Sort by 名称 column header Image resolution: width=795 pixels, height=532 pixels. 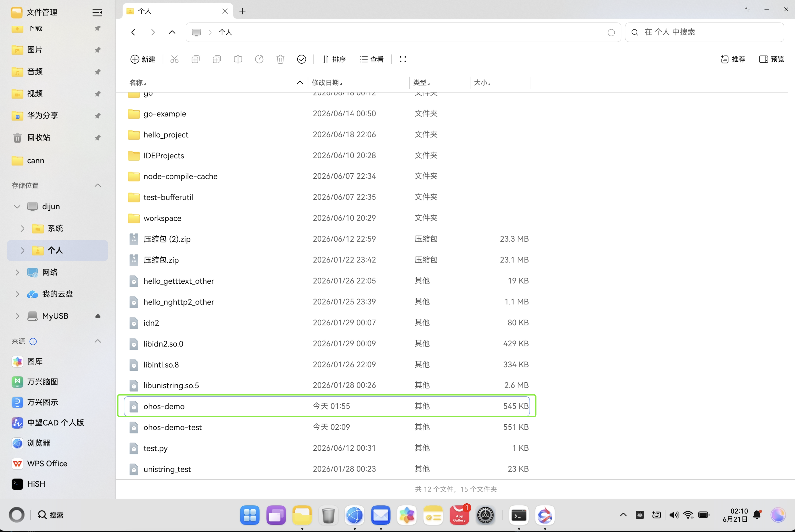138,83
